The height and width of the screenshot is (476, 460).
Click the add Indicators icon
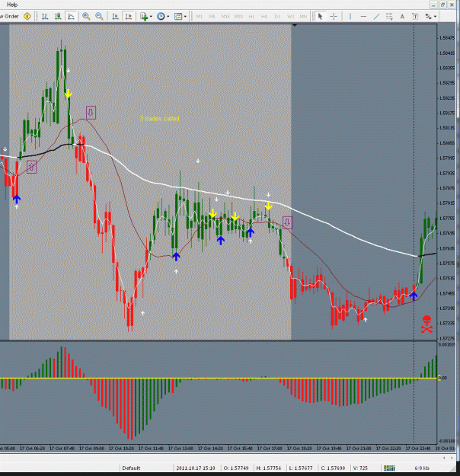[x=144, y=17]
